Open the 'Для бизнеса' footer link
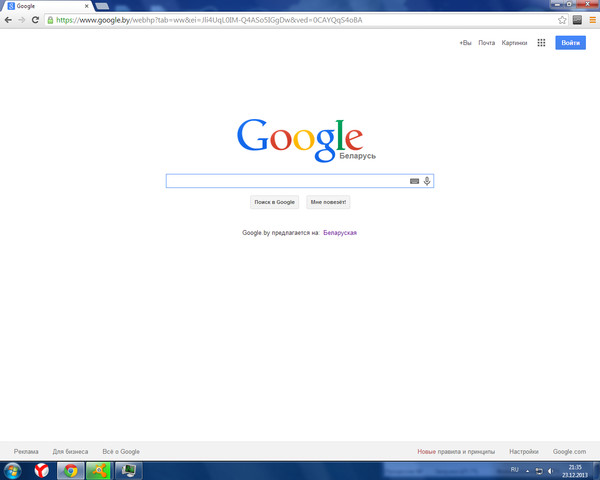The height and width of the screenshot is (480, 600). [70, 452]
